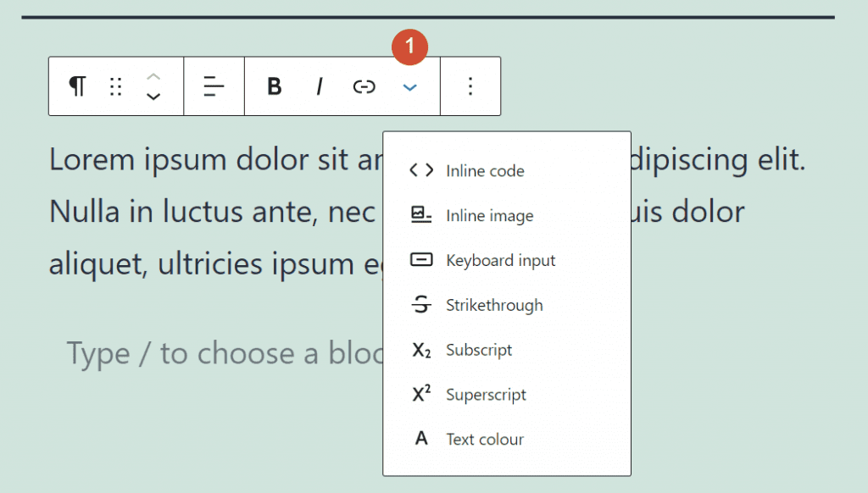
Task: Choose the Inline image option
Action: (x=490, y=215)
